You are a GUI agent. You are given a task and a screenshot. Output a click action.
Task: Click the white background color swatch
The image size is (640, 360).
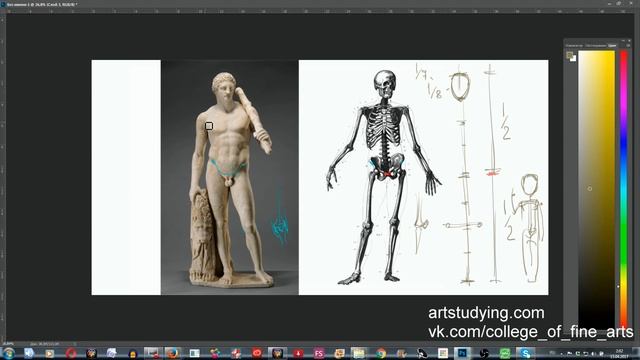(573, 59)
